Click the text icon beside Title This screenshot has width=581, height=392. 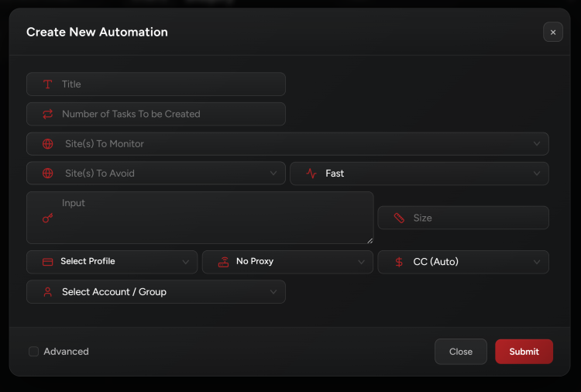[47, 84]
